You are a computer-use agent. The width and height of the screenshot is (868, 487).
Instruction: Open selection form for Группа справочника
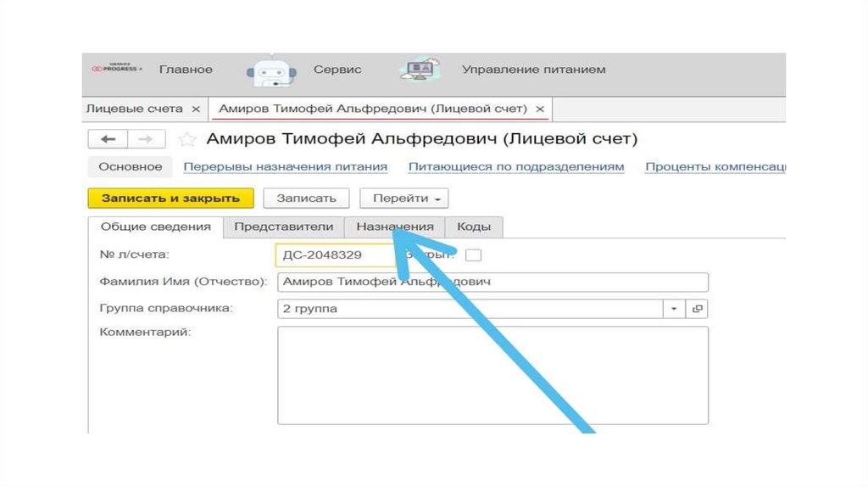point(698,309)
